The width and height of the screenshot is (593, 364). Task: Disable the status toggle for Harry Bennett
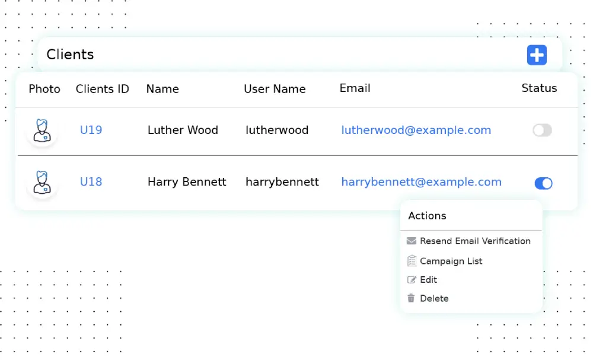tap(543, 183)
